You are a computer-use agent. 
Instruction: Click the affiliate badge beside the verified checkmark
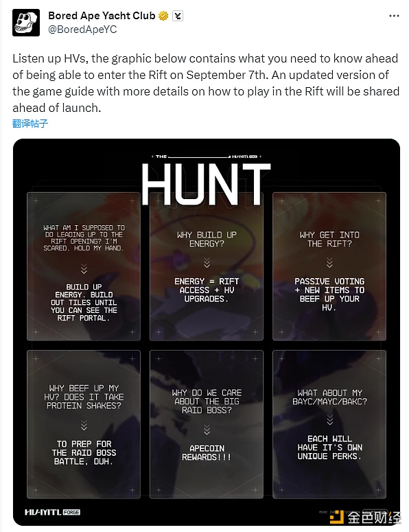[178, 16]
